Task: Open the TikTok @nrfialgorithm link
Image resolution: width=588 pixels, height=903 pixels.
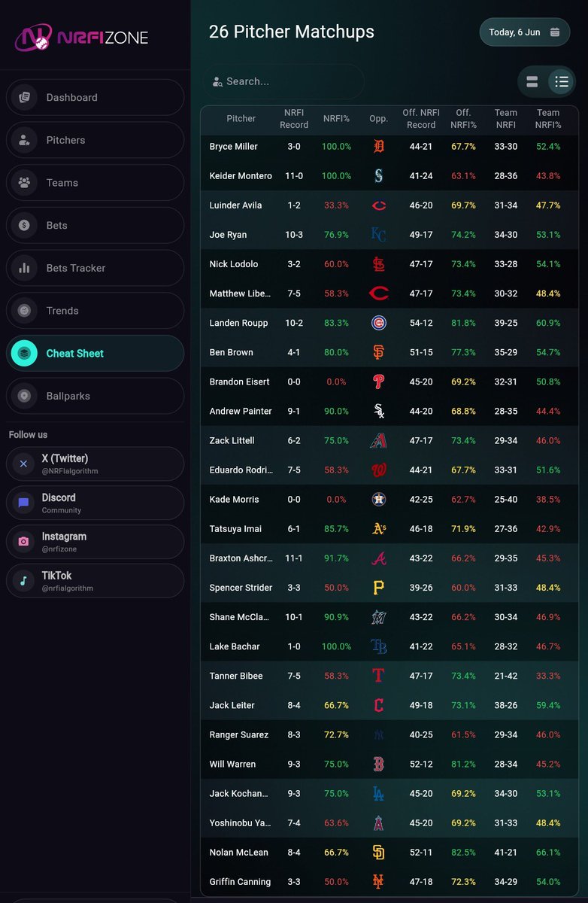Action: (x=95, y=581)
